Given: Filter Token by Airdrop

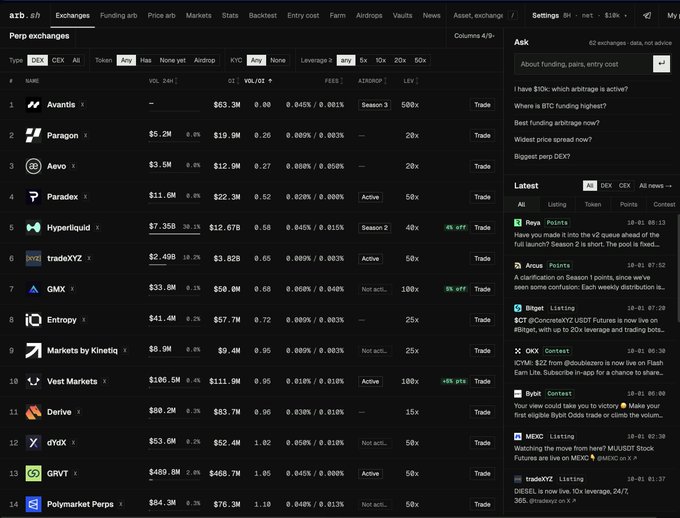Looking at the screenshot, I should (x=204, y=60).
